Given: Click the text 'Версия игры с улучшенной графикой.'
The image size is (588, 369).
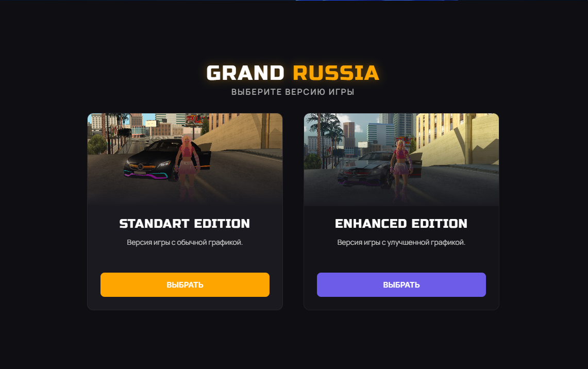Looking at the screenshot, I should (401, 242).
